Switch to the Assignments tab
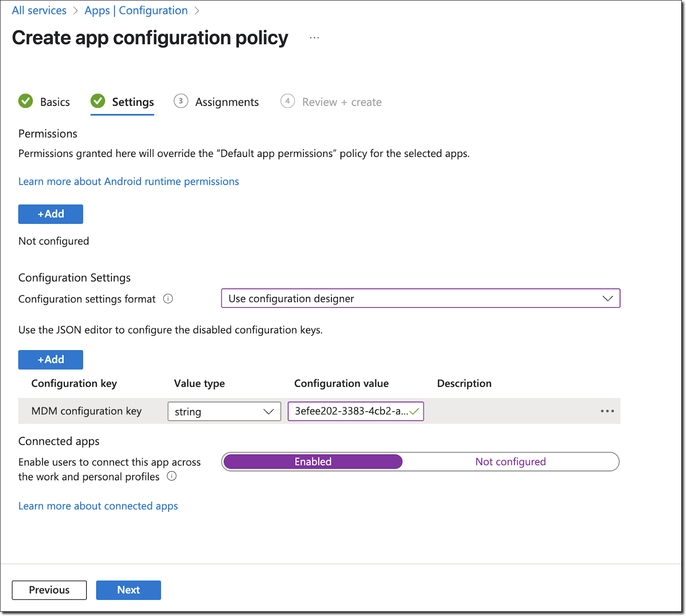Screen dimensions: 686x616 tap(226, 102)
